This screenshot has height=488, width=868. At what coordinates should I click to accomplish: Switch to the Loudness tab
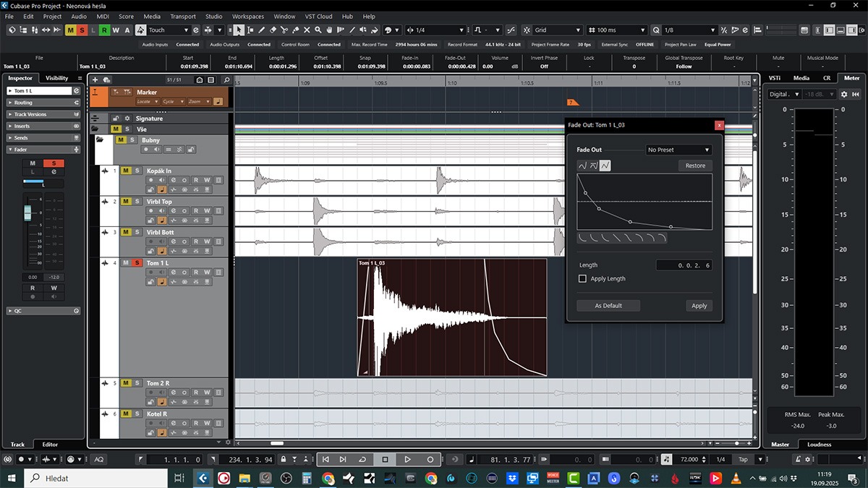[x=819, y=445]
